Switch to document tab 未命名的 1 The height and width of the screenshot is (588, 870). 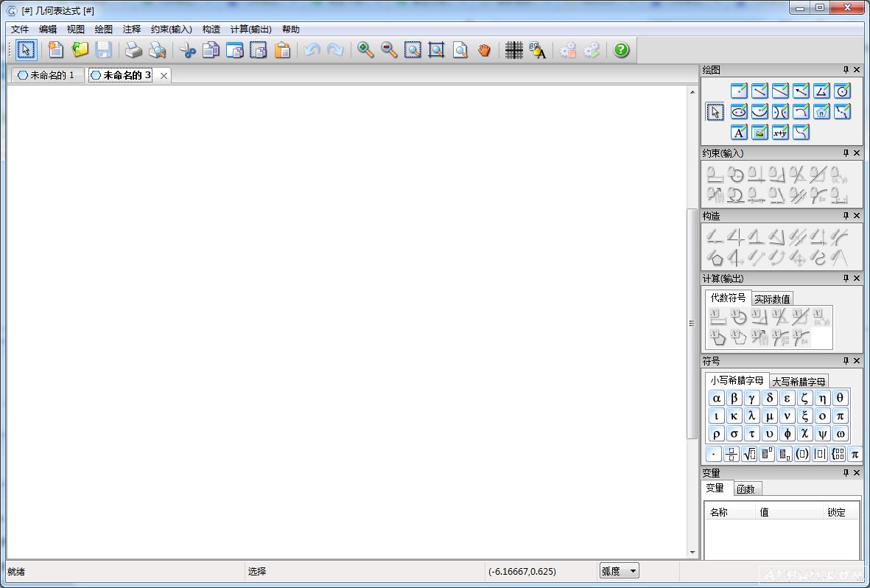(46, 75)
